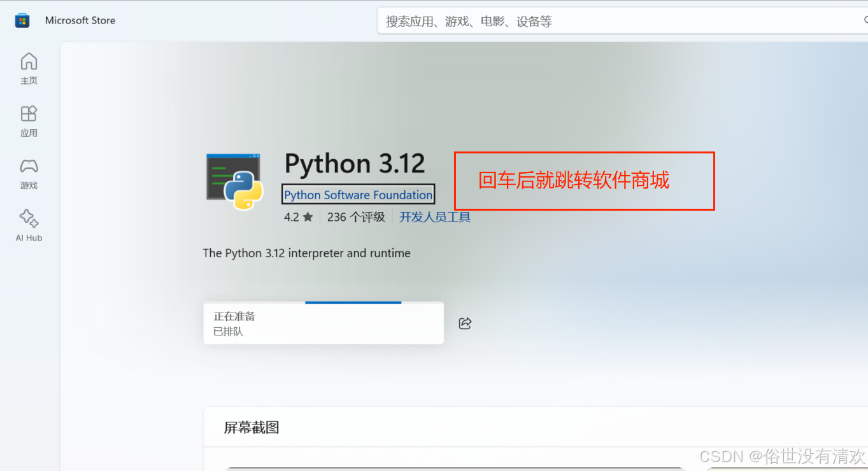Open the Home (主页) sidebar section
868x471 pixels.
coord(29,69)
